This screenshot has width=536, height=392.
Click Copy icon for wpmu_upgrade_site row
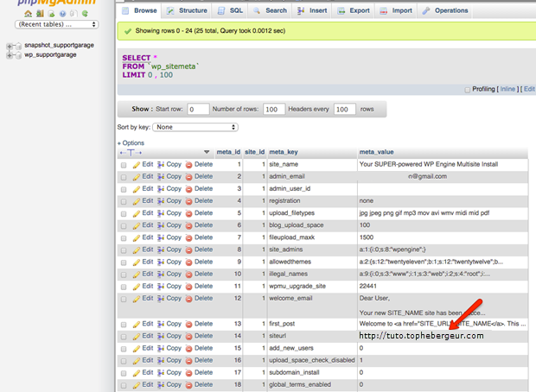click(x=161, y=287)
